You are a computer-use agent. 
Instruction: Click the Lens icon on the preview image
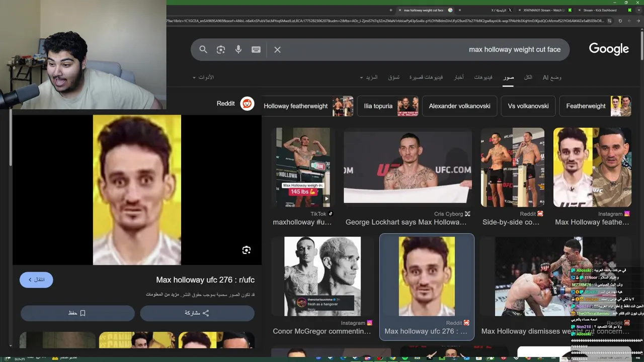[247, 250]
